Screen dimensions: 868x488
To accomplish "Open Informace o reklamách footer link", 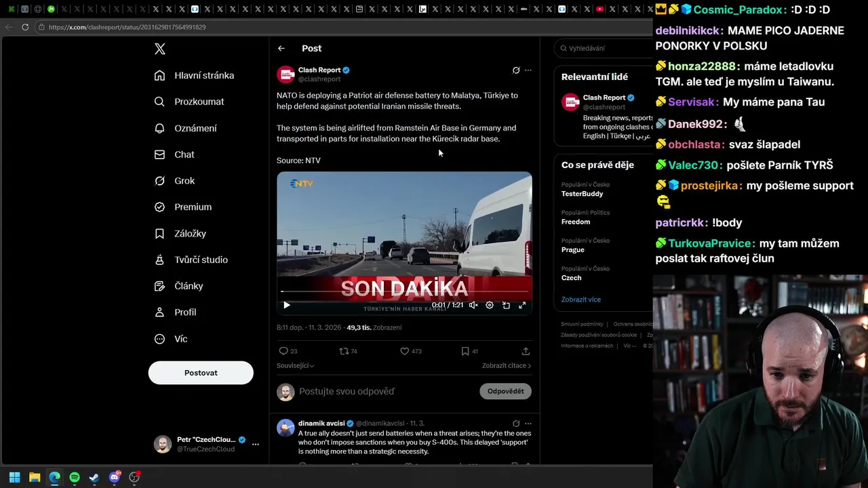I will pyautogui.click(x=587, y=346).
